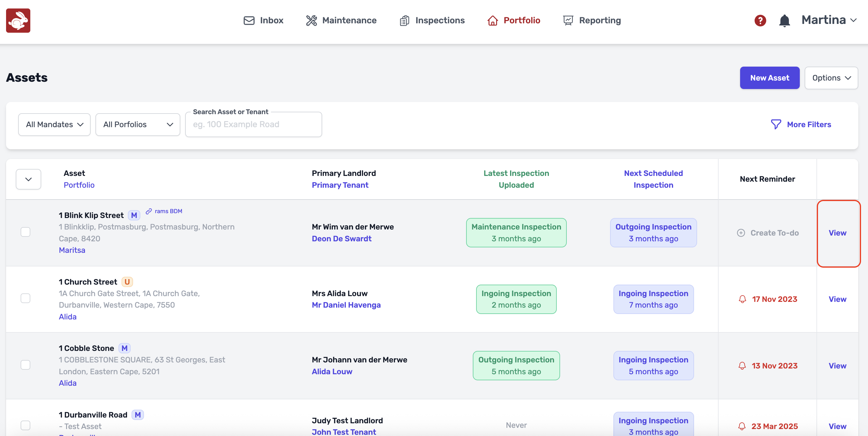Click the notifications bell icon
The image size is (868, 436).
click(784, 21)
